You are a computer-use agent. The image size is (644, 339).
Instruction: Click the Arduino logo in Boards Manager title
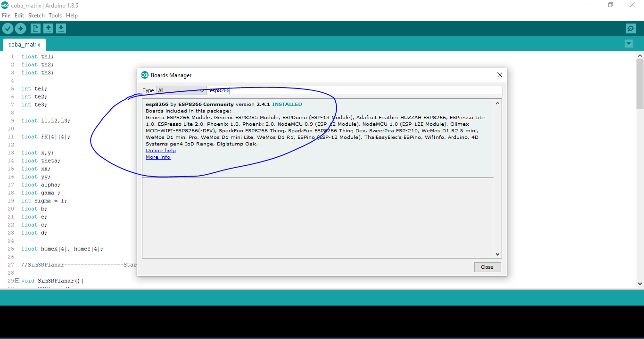point(145,75)
